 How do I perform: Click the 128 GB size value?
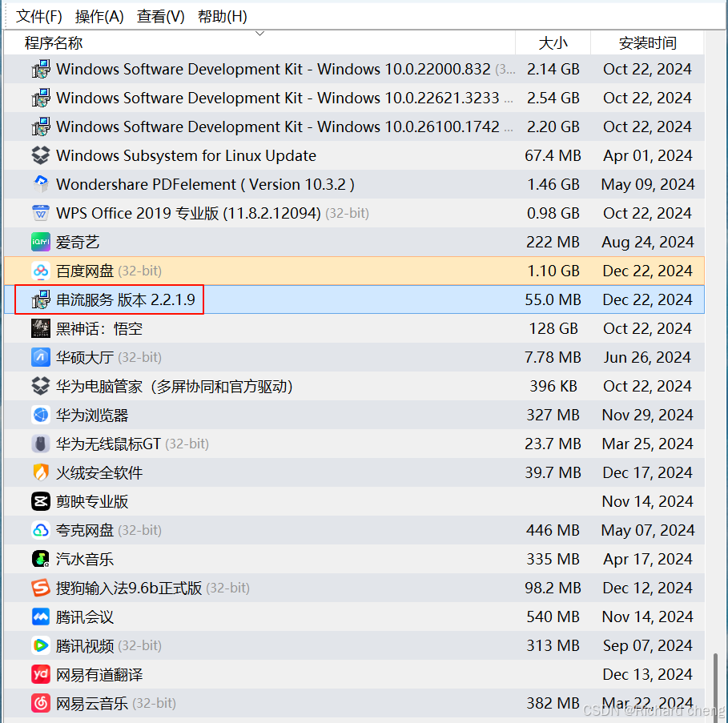click(x=553, y=328)
